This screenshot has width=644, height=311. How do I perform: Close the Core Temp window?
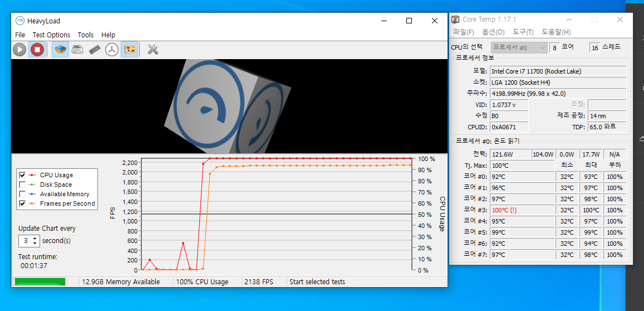point(620,20)
